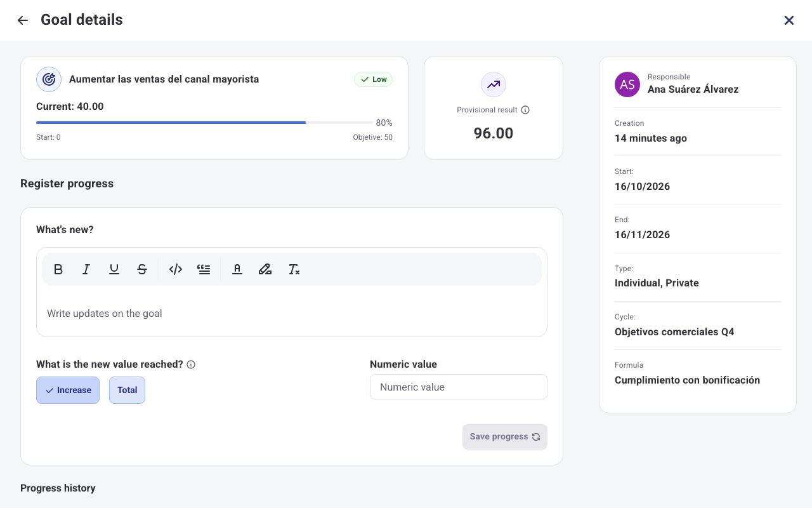812x508 pixels.
Task: Click info icon beside new value question
Action: coord(191,364)
